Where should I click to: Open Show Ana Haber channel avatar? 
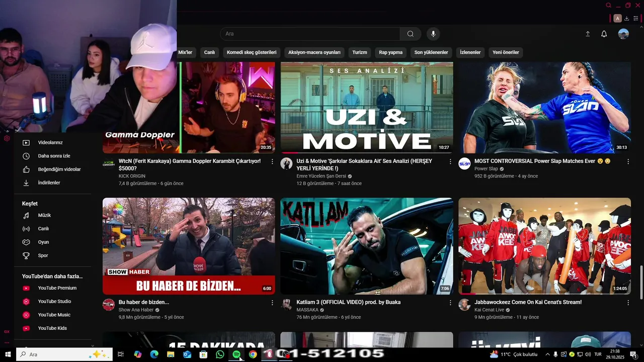109,305
